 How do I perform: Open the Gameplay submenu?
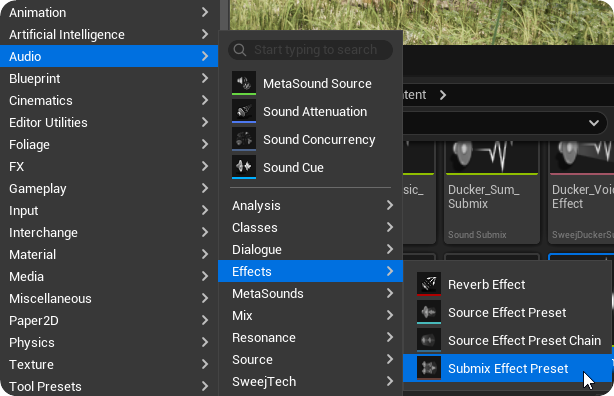[x=109, y=188]
